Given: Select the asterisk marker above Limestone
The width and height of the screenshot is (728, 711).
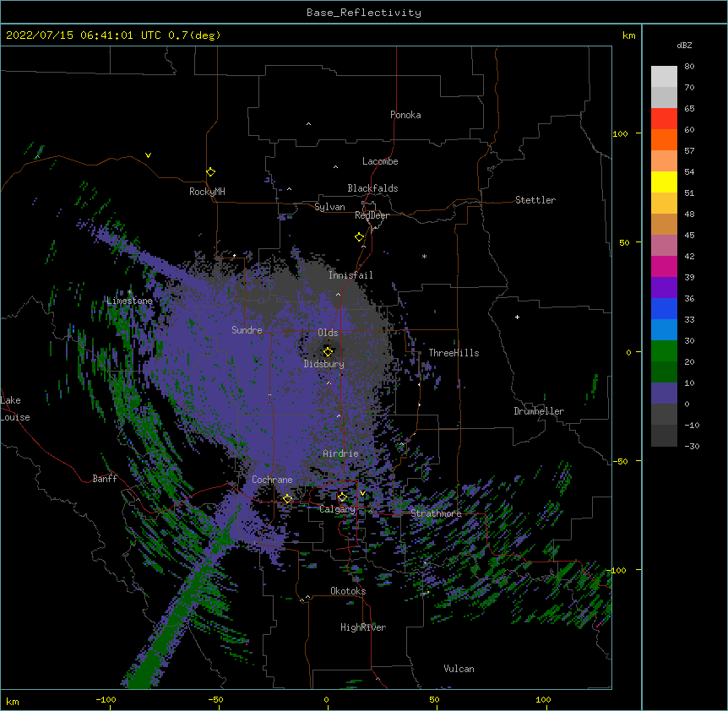Looking at the screenshot, I should (x=129, y=292).
